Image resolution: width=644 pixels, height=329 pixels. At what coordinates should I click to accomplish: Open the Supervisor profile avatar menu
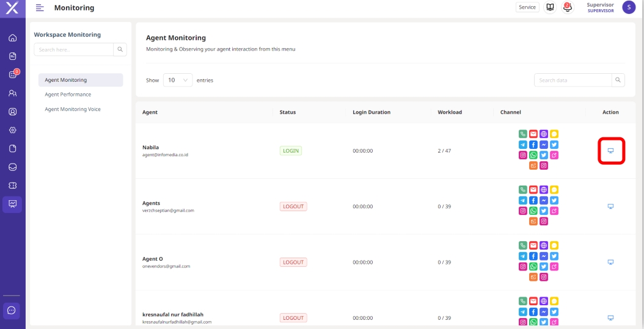(x=628, y=7)
